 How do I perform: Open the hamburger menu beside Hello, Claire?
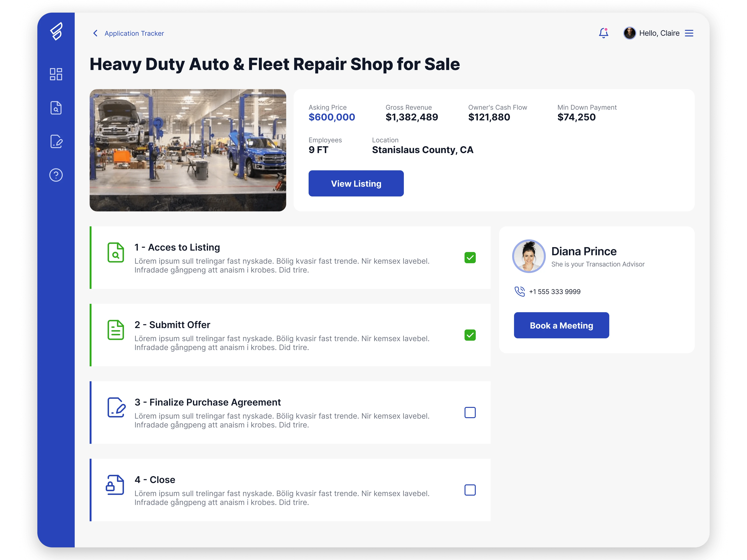[x=689, y=33]
